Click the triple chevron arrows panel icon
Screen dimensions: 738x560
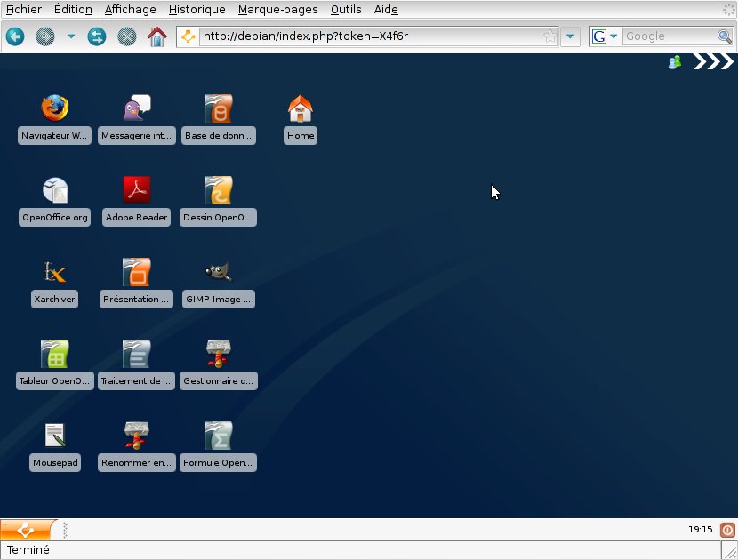[713, 61]
